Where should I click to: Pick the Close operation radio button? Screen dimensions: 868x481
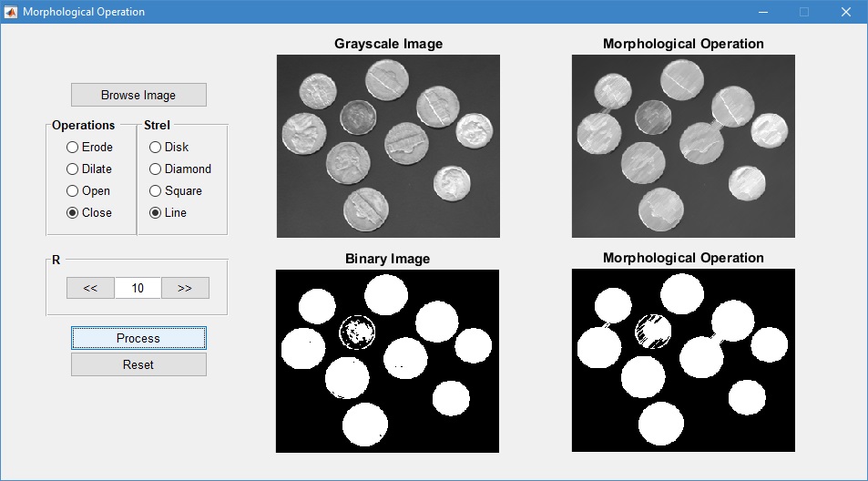point(73,212)
